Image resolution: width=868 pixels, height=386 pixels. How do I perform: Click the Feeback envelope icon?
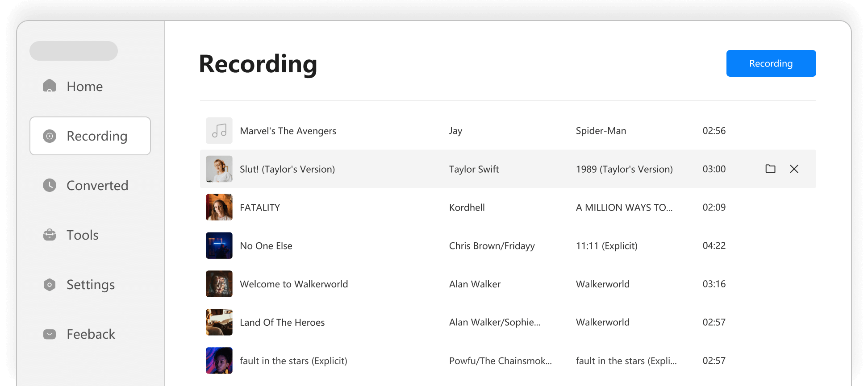click(x=50, y=334)
